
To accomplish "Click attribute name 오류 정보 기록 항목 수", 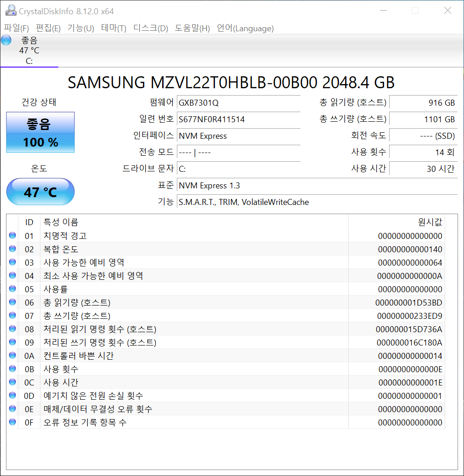I will (x=85, y=422).
